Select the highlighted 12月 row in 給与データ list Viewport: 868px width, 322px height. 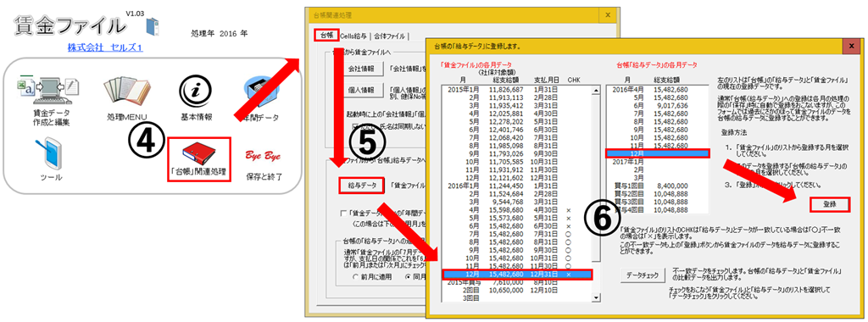point(658,153)
